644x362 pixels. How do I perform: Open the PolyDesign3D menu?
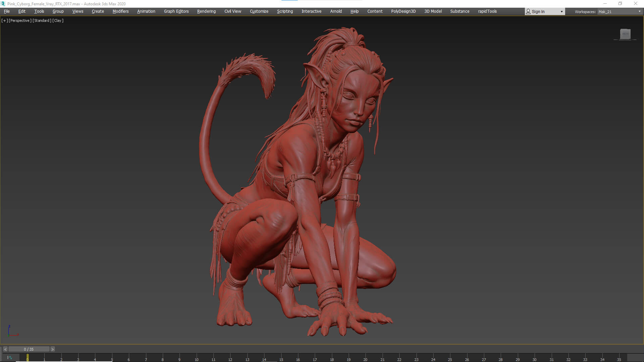tap(403, 11)
